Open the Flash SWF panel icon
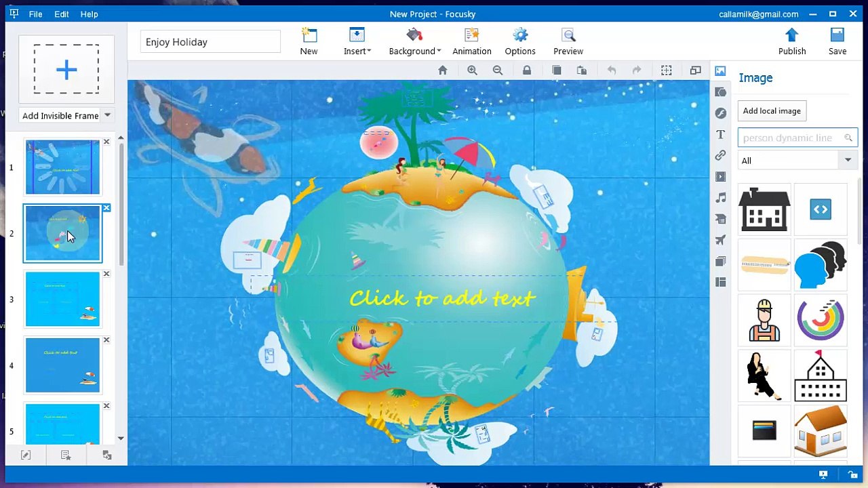 (x=720, y=113)
